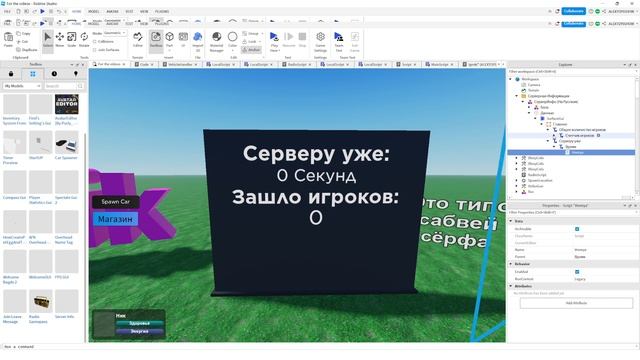Screen dimensions: 640x360
Task: Switch to the AVATAR ribbon tab
Action: tap(112, 11)
